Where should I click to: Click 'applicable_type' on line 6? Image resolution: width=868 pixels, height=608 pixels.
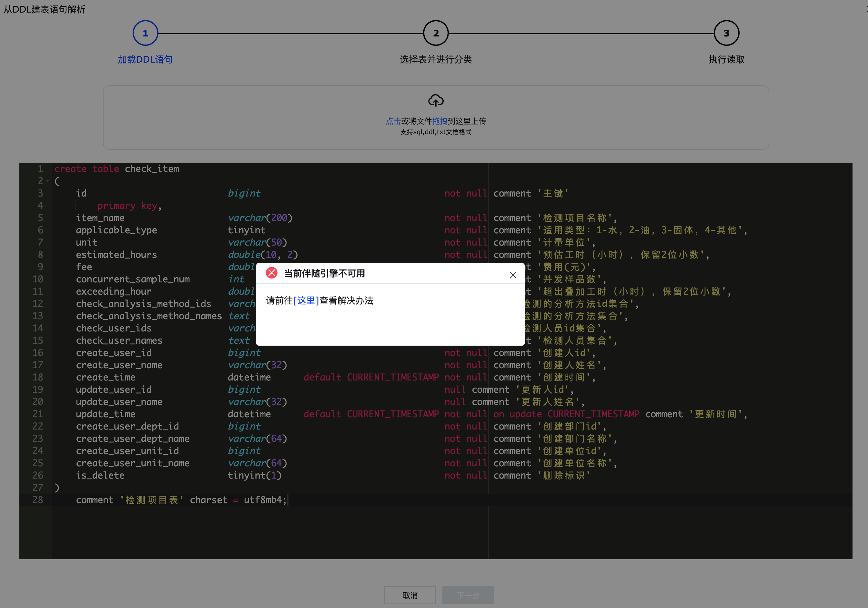tap(116, 230)
